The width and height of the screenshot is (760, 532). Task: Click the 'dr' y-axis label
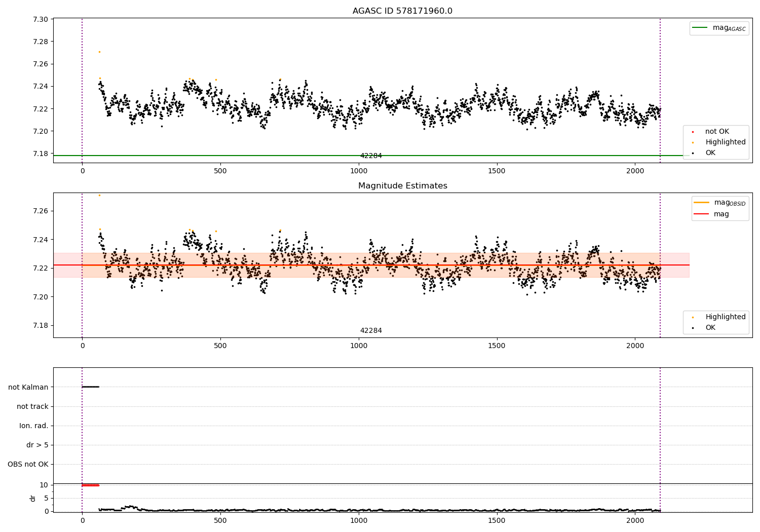33,498
